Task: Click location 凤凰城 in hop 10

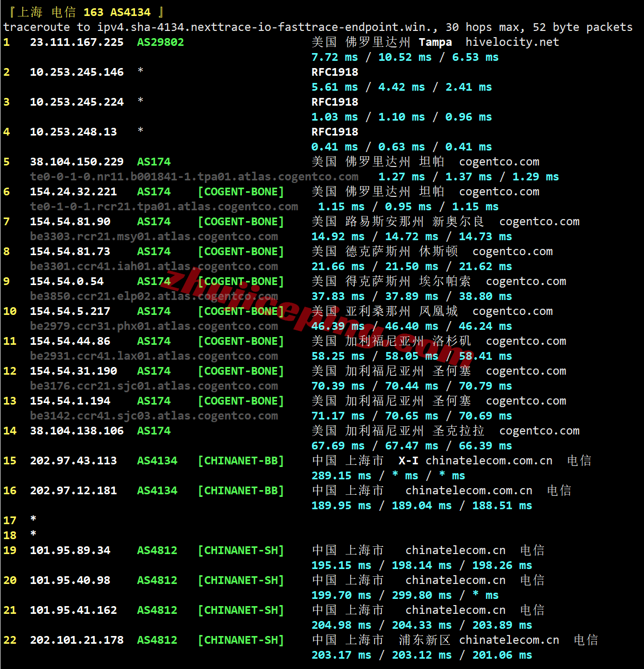Action: (439, 311)
